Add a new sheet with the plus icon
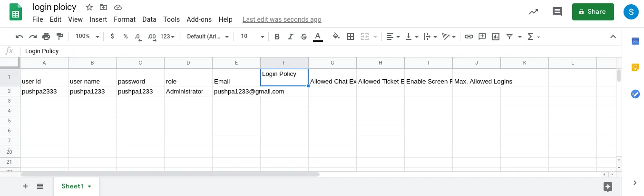 point(25,186)
